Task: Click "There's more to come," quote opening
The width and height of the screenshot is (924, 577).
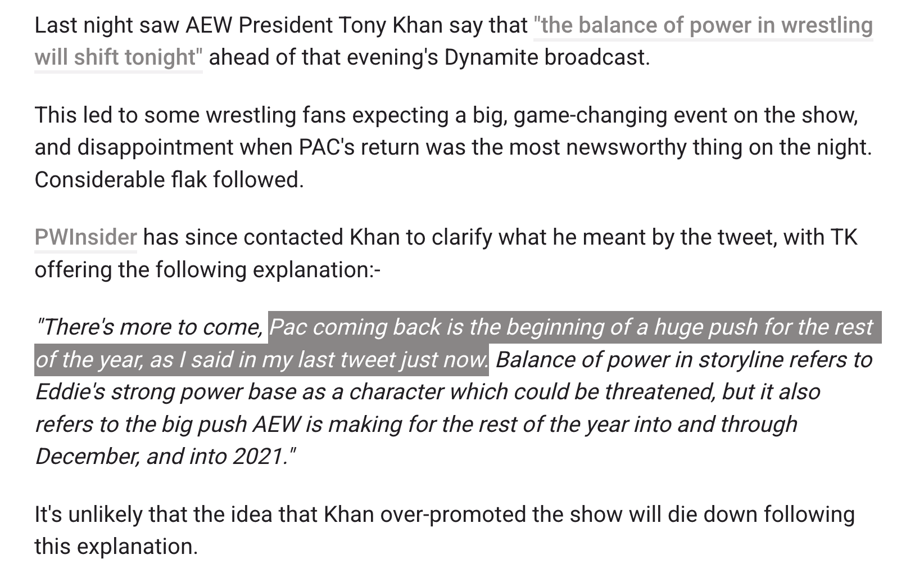Action: 150,327
